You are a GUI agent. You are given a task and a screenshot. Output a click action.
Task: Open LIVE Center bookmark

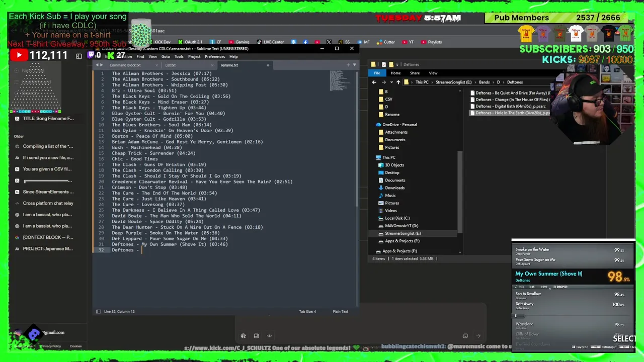click(270, 42)
